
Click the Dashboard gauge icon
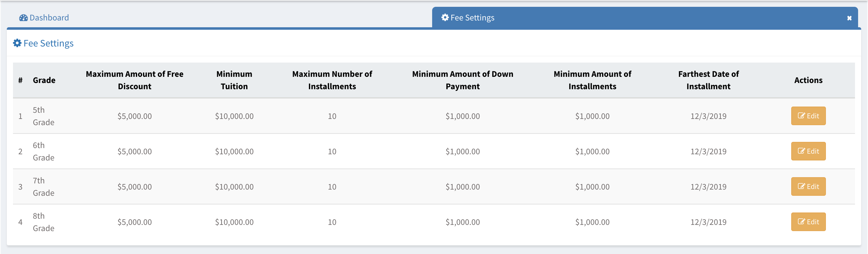[23, 18]
